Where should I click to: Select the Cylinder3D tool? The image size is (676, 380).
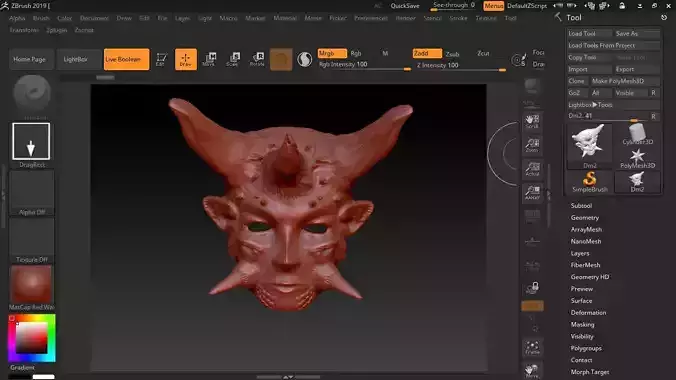point(637,134)
